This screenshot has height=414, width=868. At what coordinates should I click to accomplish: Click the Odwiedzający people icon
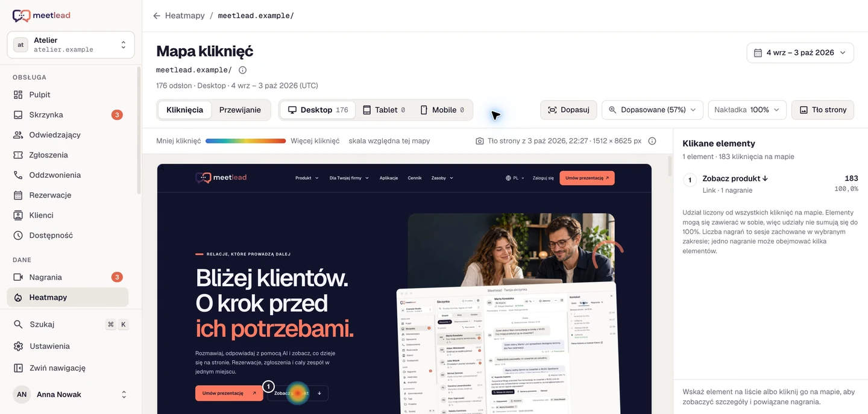tap(18, 135)
